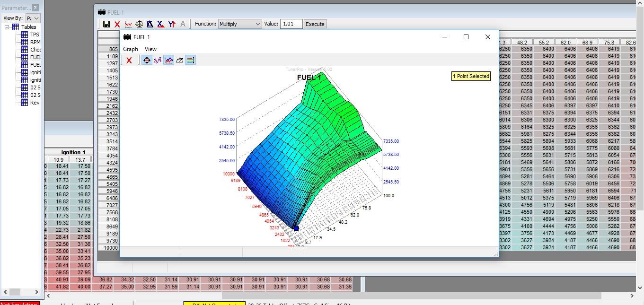Viewport: 644px width, 305px height.
Task: Toggle the color bands legend button
Action: tap(190, 60)
